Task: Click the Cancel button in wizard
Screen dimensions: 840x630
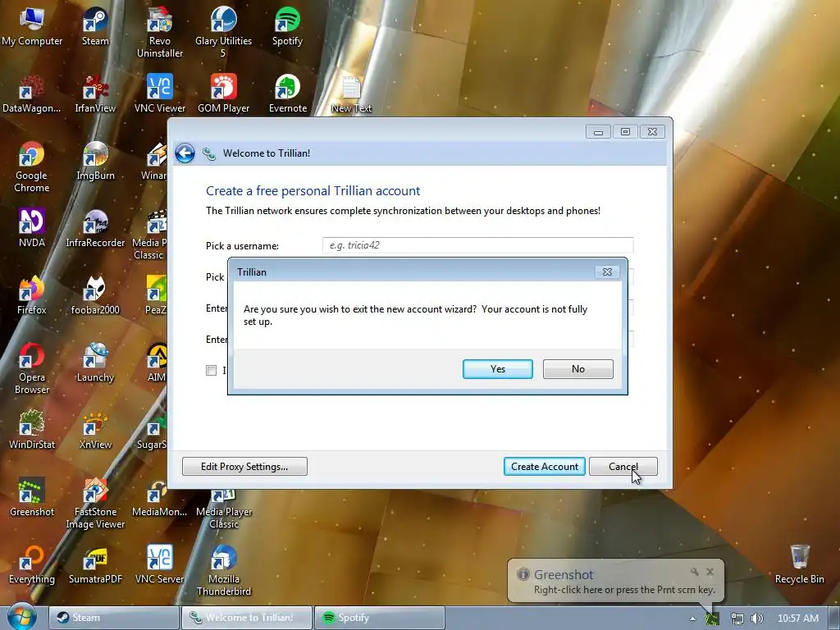Action: click(x=623, y=467)
